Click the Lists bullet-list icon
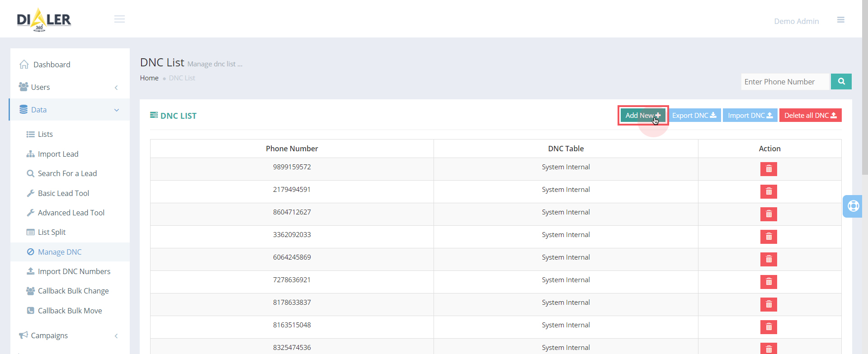Viewport: 868px width, 354px height. point(30,135)
